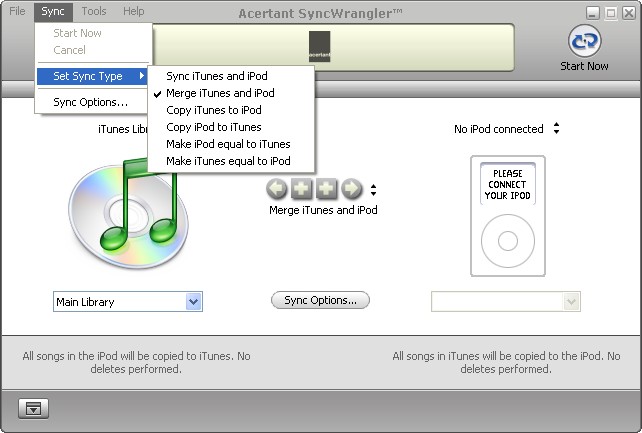Screen dimensions: 642x433
Task: Click the second plus merge icon
Action: (x=326, y=189)
